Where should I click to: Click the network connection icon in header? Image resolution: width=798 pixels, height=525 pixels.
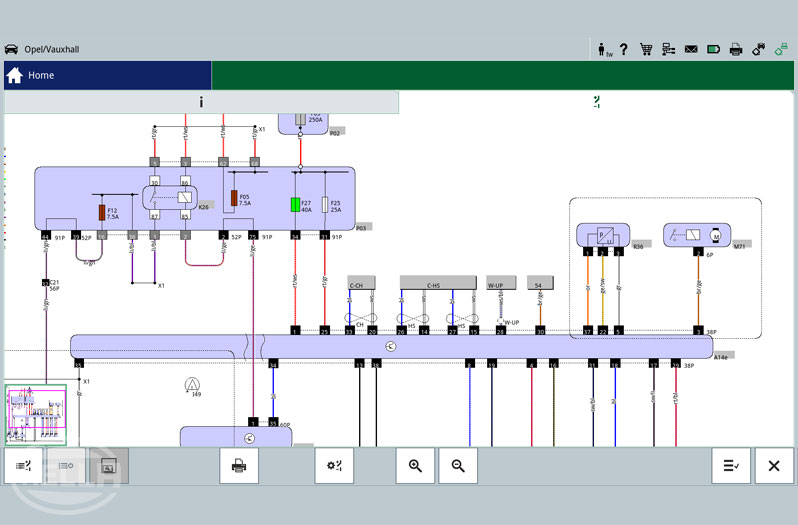pos(668,49)
